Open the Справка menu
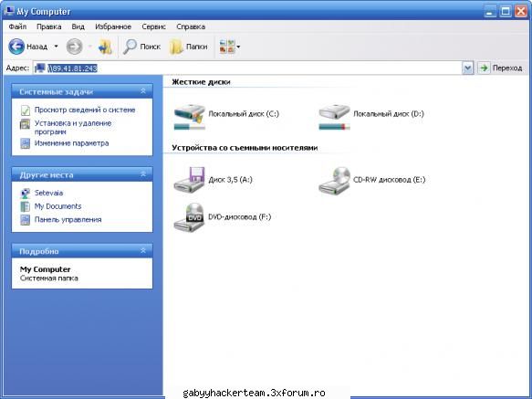The width and height of the screenshot is (532, 399). pyautogui.click(x=191, y=26)
